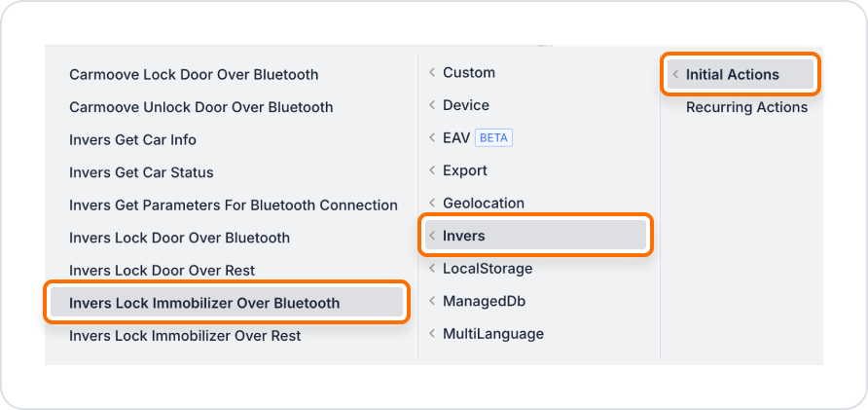Select Invers Get Parameters For Bluetooth Connection
868x410 pixels.
pyautogui.click(x=233, y=205)
